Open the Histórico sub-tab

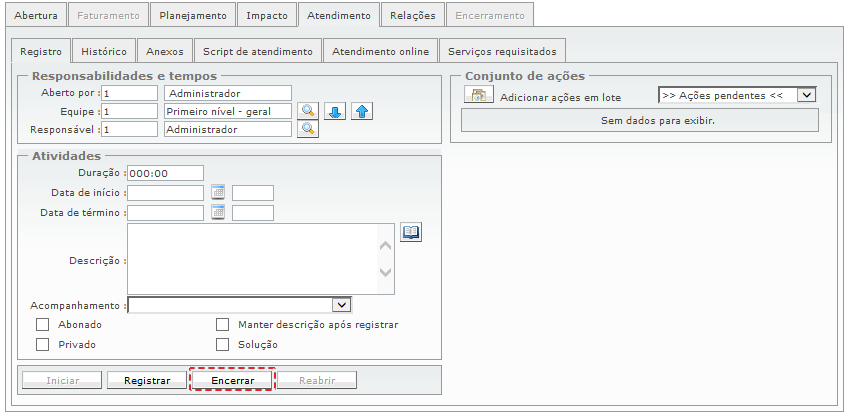(104, 51)
